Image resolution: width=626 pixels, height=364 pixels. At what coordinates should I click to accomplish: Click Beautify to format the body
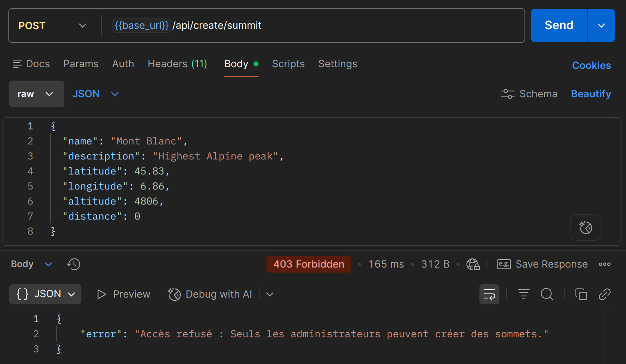(x=591, y=94)
